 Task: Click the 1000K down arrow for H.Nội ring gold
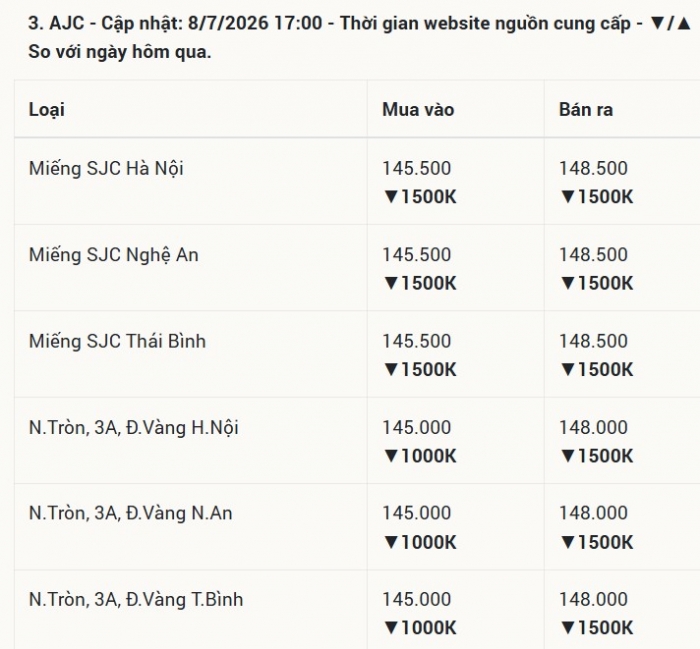[x=391, y=456]
